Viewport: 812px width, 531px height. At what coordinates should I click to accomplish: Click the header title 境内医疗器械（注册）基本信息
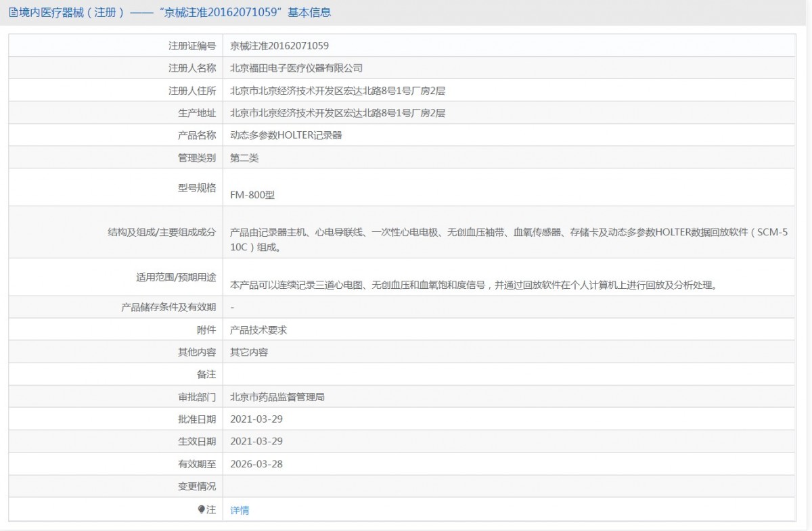tap(175, 13)
